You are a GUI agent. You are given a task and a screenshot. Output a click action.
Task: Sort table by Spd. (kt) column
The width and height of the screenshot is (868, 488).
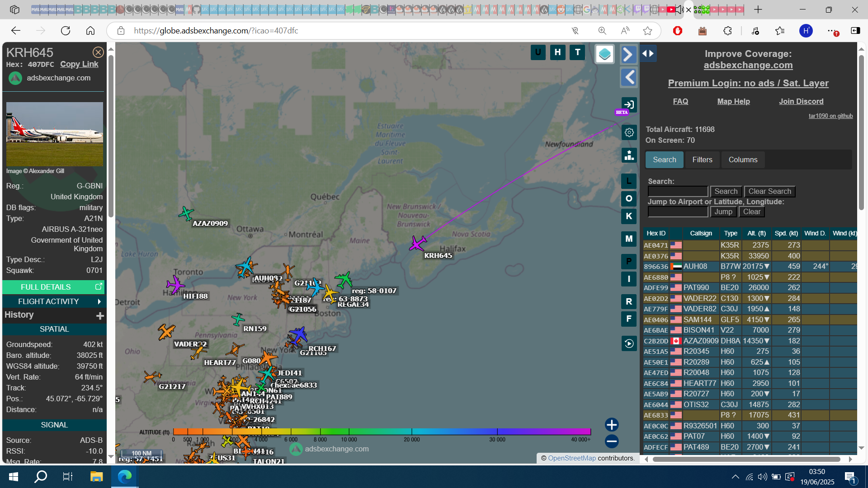click(786, 233)
